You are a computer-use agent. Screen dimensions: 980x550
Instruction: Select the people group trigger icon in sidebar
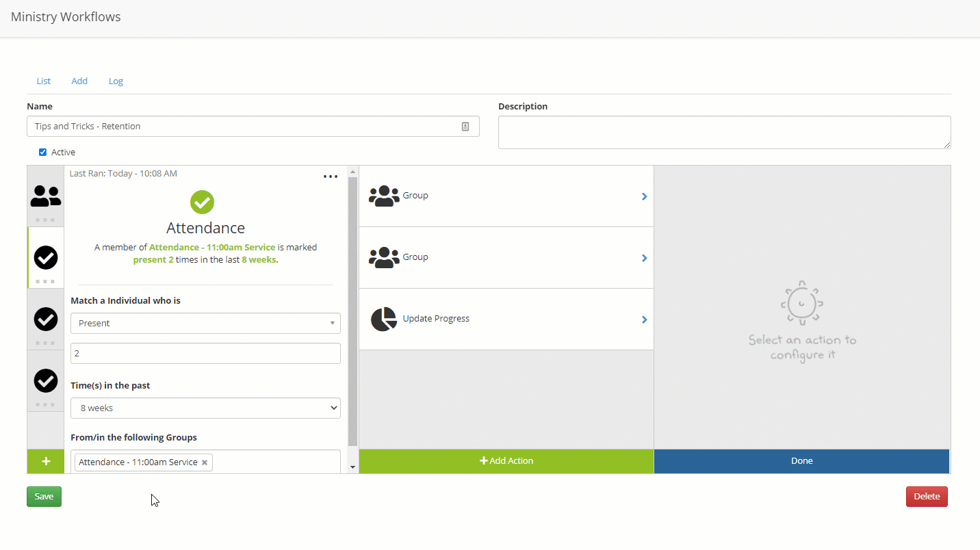point(46,196)
